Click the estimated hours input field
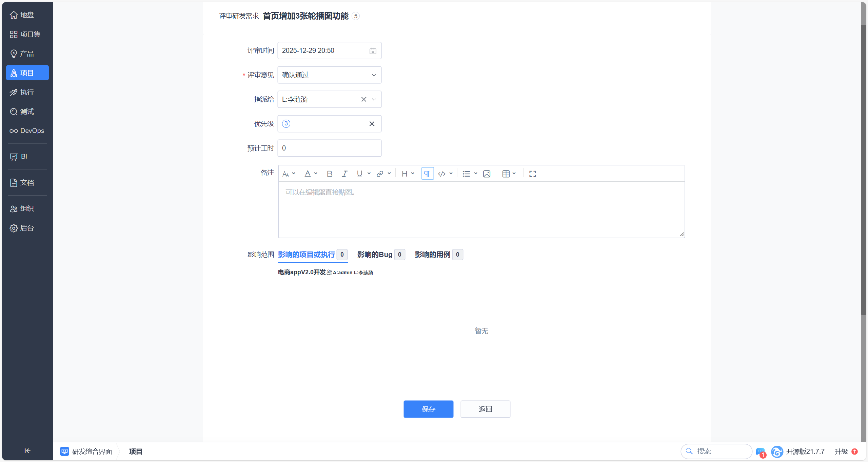The height and width of the screenshot is (462, 868). coord(329,148)
